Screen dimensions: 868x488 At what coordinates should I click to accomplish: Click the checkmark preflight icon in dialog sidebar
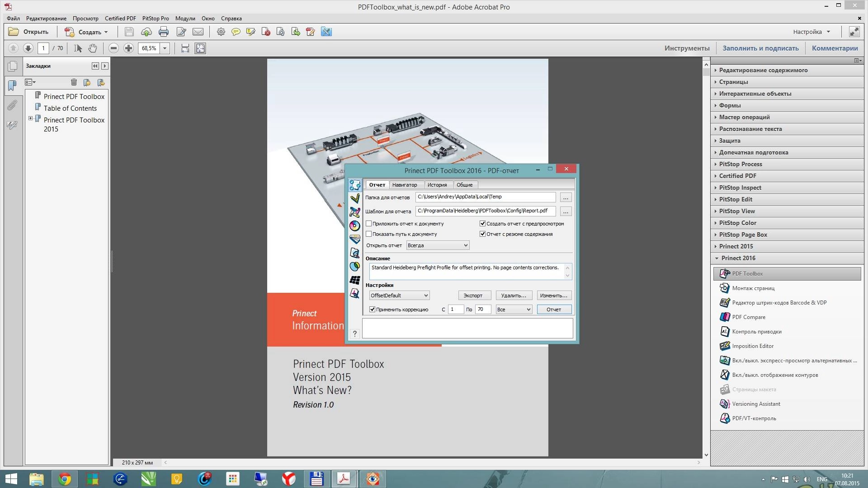(355, 198)
